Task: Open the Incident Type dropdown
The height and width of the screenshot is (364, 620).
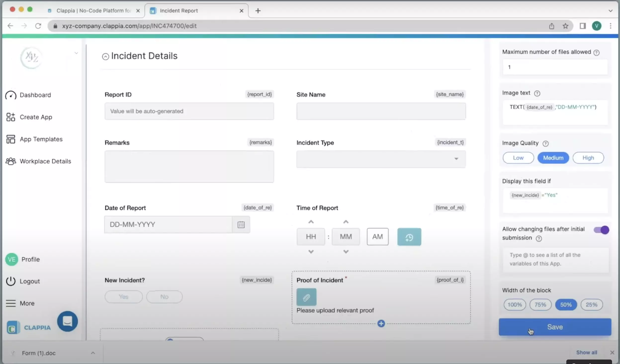Action: coord(381,159)
